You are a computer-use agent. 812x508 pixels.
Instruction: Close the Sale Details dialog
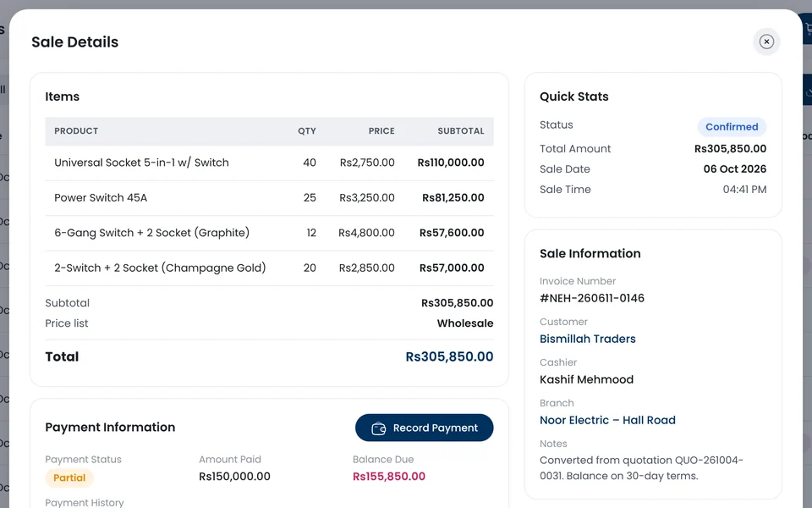[766, 41]
